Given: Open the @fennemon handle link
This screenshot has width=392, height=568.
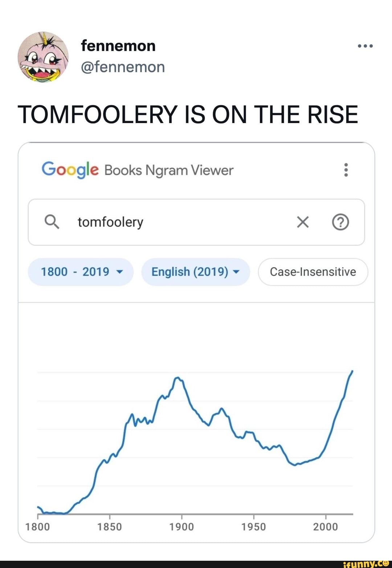Looking at the screenshot, I should [x=123, y=67].
